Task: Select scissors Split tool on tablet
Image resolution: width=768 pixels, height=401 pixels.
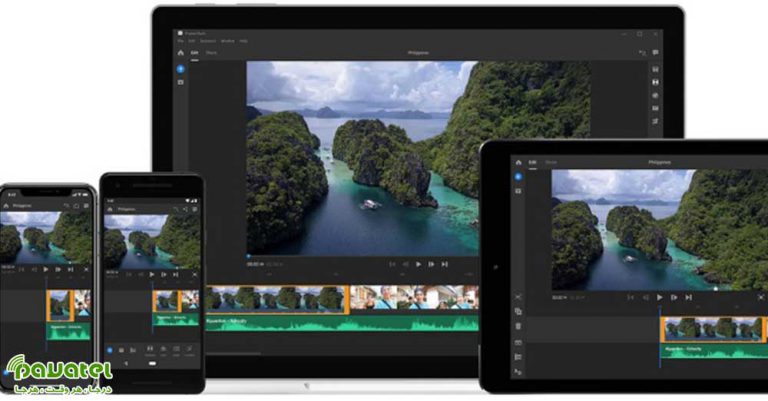Action: tap(518, 297)
